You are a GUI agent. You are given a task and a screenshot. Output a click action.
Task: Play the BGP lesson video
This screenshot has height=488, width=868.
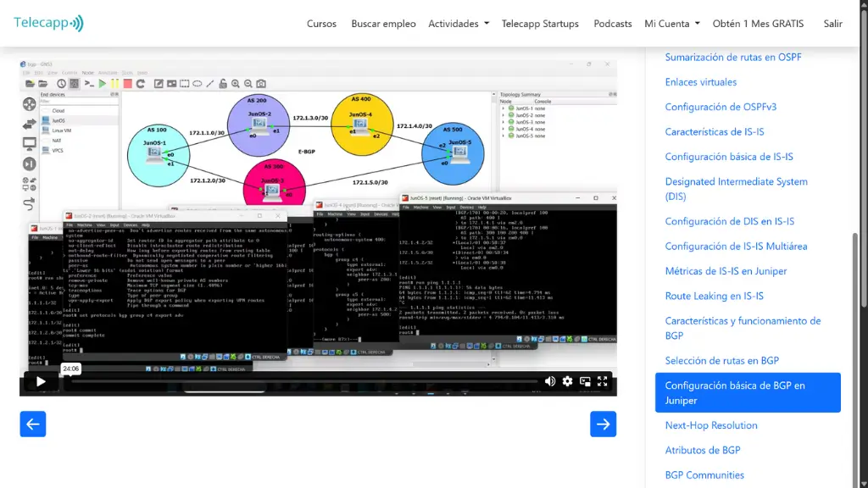coord(40,381)
